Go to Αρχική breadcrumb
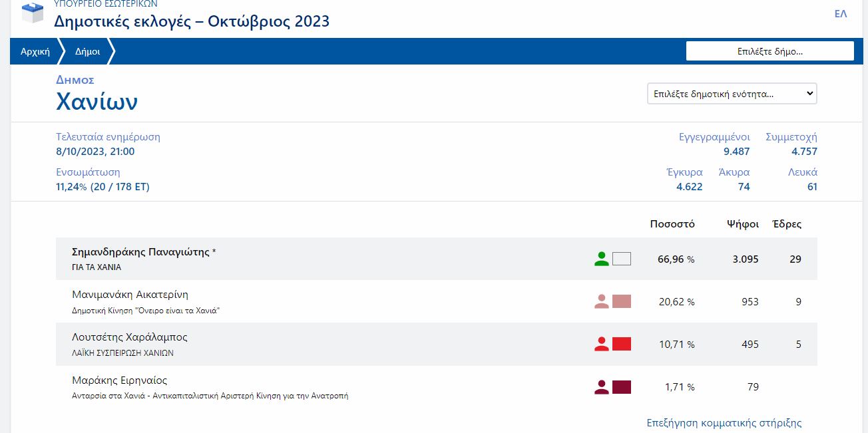 35,51
